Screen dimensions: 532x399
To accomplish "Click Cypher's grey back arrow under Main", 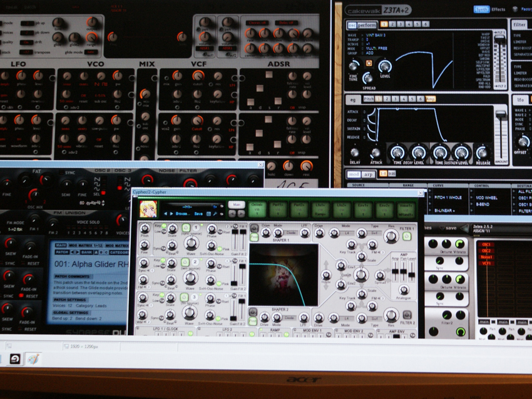I will click(232, 213).
